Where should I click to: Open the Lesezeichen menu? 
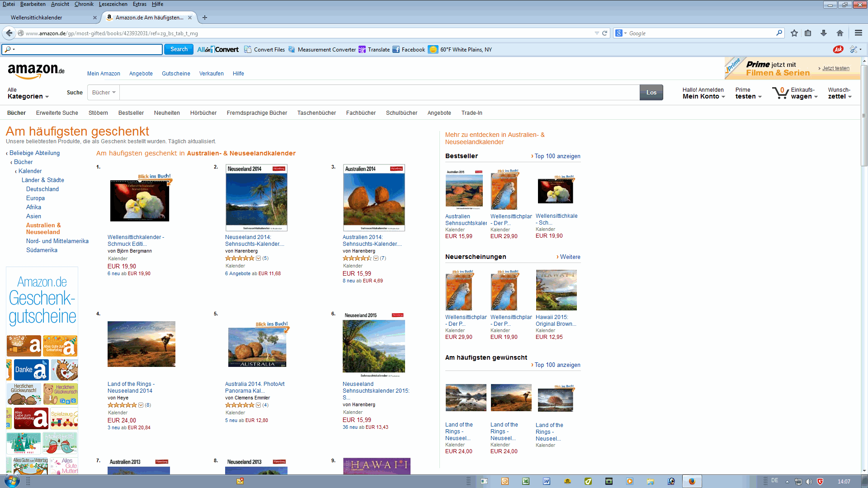pyautogui.click(x=113, y=4)
